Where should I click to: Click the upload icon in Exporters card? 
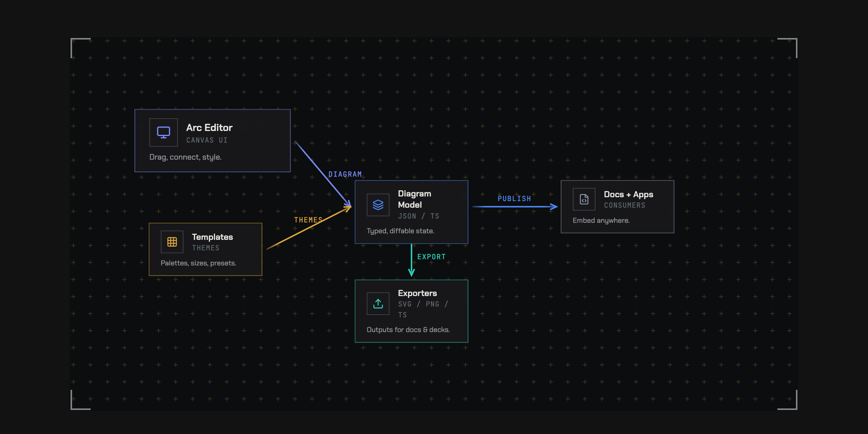(378, 304)
